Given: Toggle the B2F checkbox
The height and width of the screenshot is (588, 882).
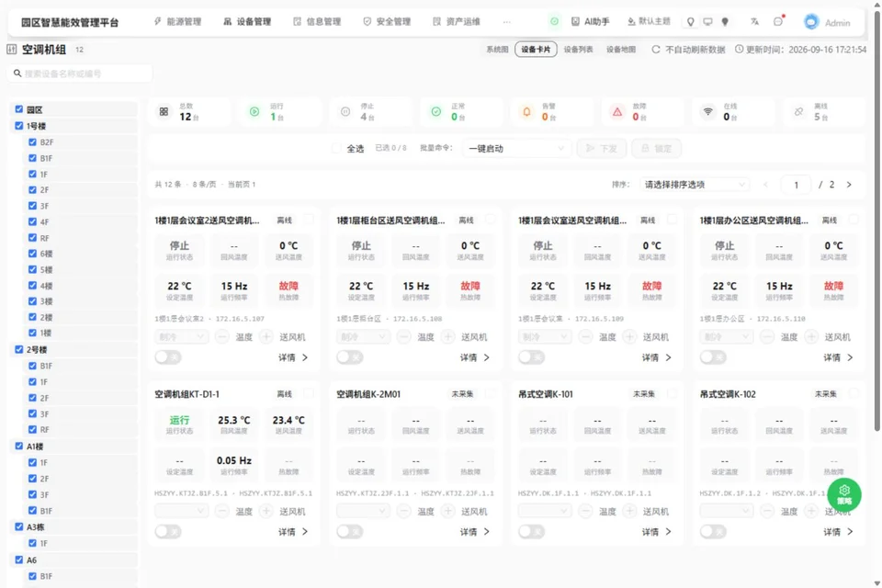Looking at the screenshot, I should pos(32,141).
